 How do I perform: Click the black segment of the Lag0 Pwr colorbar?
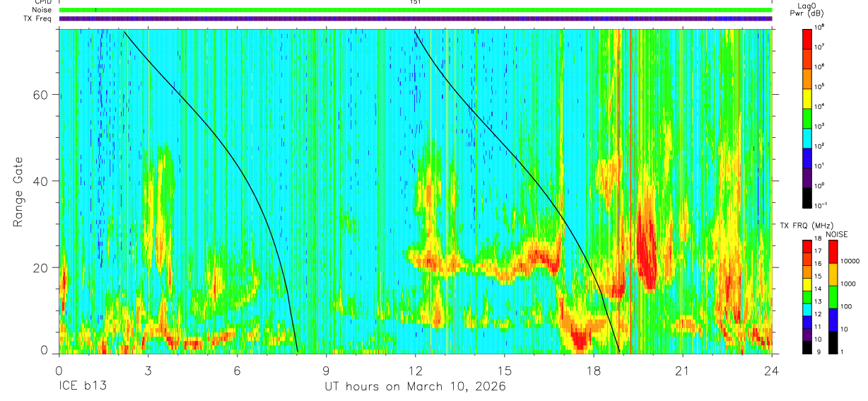(x=807, y=198)
